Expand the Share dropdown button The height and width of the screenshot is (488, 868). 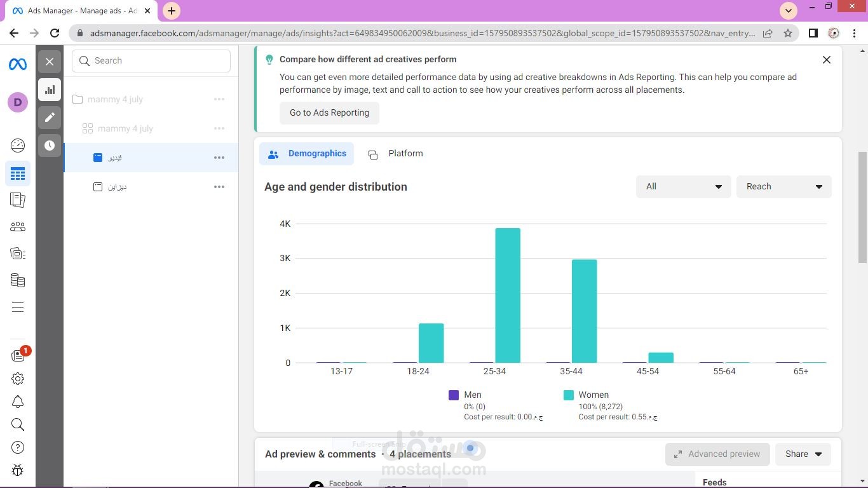point(803,454)
